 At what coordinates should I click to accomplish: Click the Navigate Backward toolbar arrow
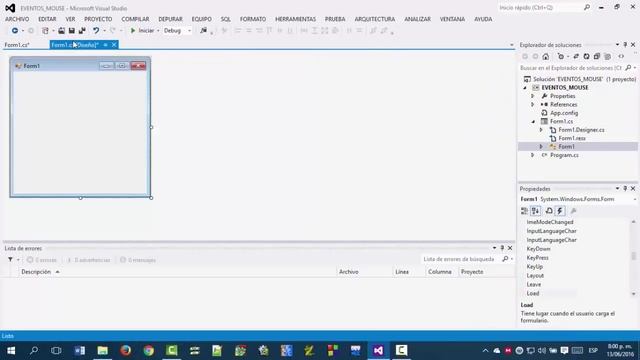coord(15,31)
